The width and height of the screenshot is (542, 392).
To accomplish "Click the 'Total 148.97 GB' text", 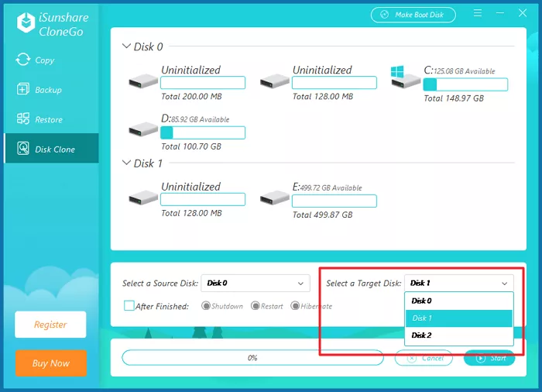I will click(x=454, y=98).
